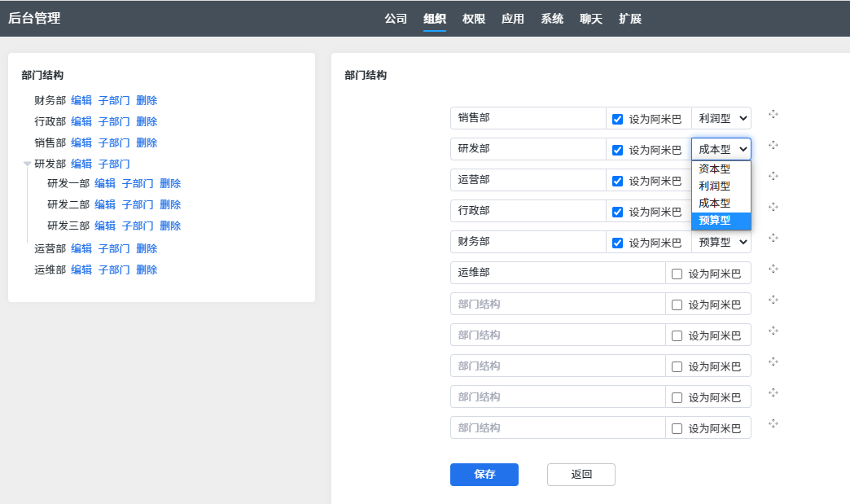Collapse the 研发部 tree node triangle
Image resolution: width=850 pixels, height=504 pixels.
coord(27,164)
